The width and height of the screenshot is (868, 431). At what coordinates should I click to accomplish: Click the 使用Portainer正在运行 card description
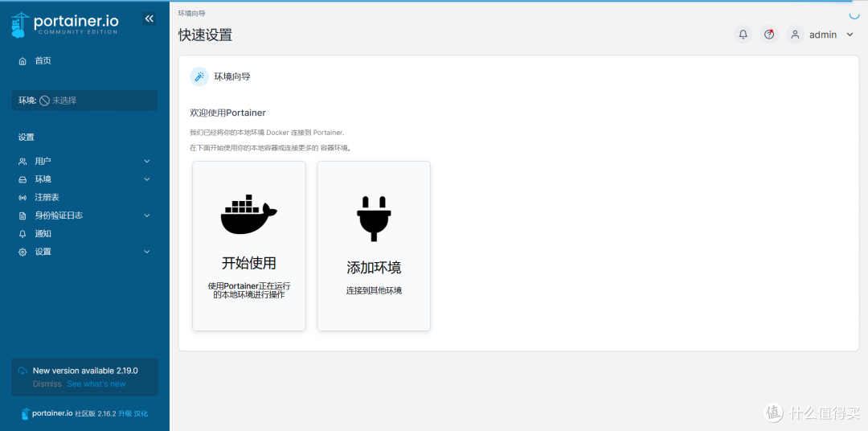pos(249,291)
